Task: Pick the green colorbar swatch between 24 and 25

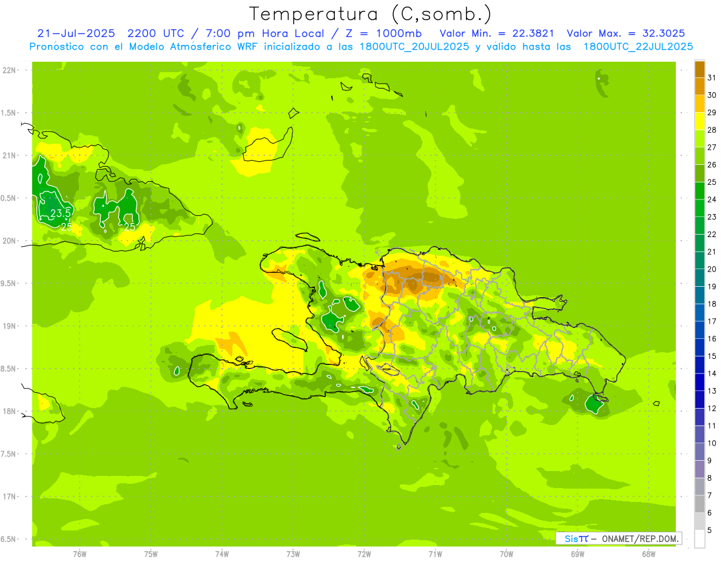Action: pyautogui.click(x=699, y=191)
